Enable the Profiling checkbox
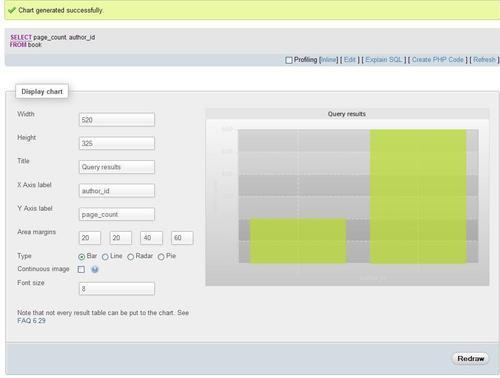 click(x=289, y=60)
